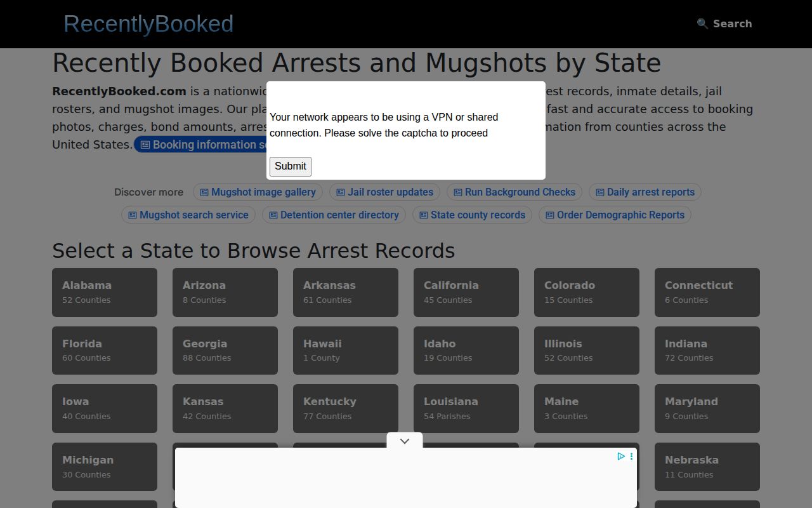The image size is (812, 508).
Task: Select the Connecticut state card
Action: 707,292
